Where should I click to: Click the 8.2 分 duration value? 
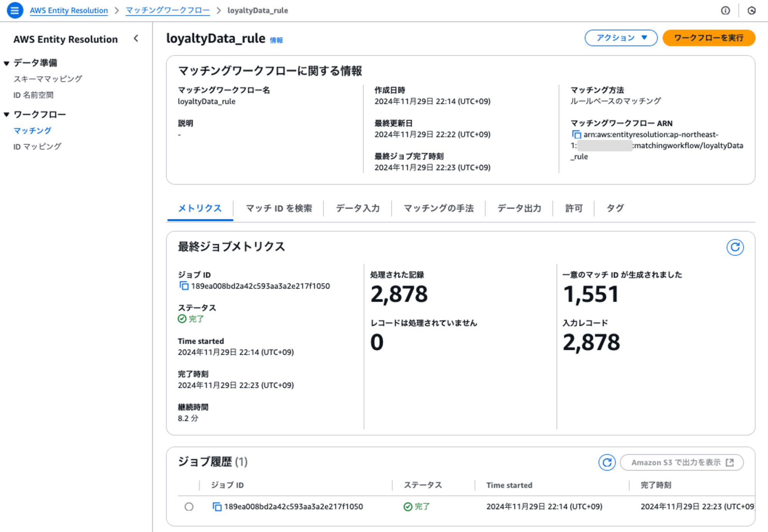tap(188, 418)
